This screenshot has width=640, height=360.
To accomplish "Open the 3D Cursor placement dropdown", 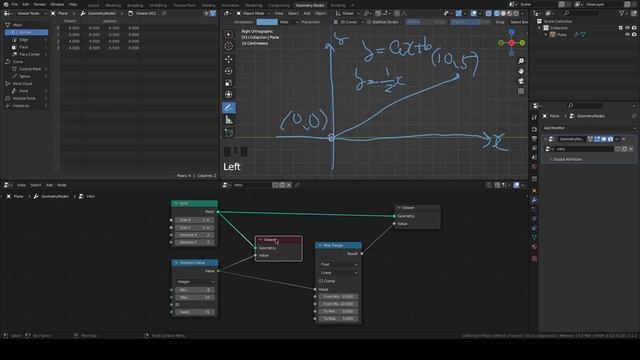I will click(349, 22).
